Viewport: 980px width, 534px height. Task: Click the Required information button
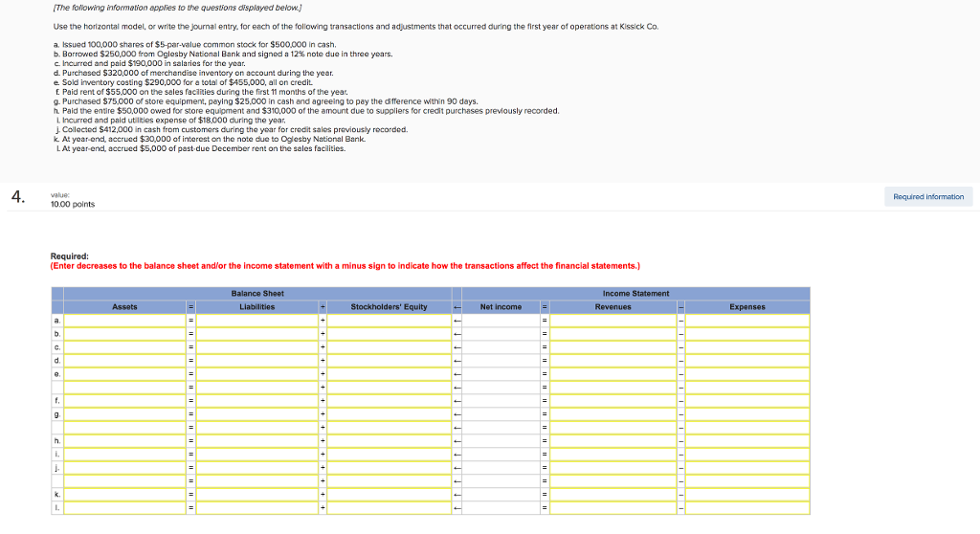(x=927, y=196)
